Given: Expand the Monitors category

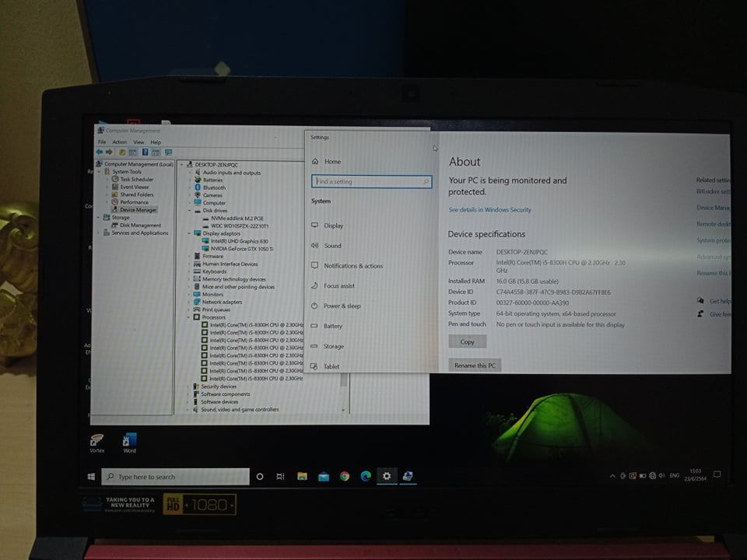Looking at the screenshot, I should click(x=188, y=294).
